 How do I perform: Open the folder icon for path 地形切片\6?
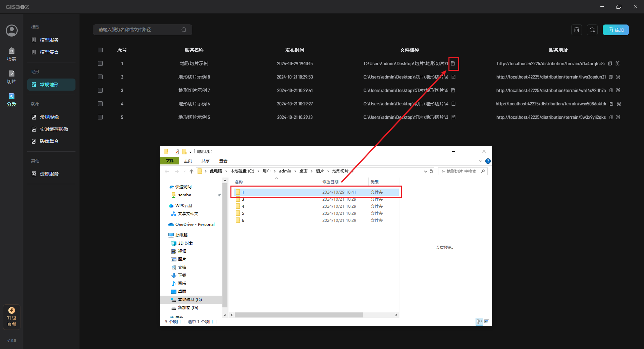point(453,77)
